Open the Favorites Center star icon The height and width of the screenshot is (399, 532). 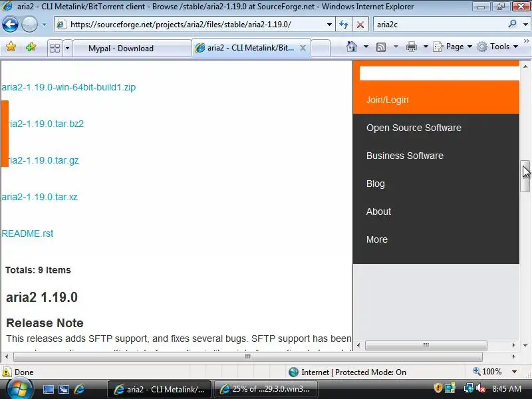pyautogui.click(x=11, y=47)
